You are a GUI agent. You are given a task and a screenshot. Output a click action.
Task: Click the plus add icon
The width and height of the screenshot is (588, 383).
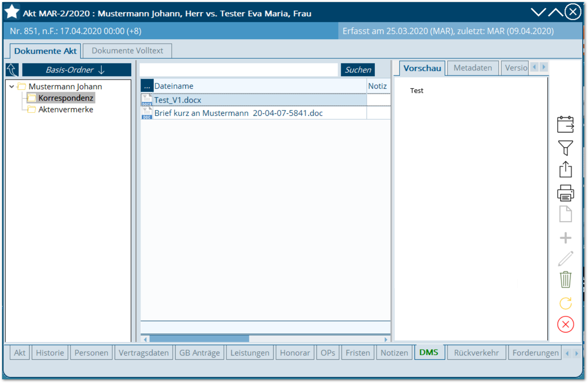565,238
